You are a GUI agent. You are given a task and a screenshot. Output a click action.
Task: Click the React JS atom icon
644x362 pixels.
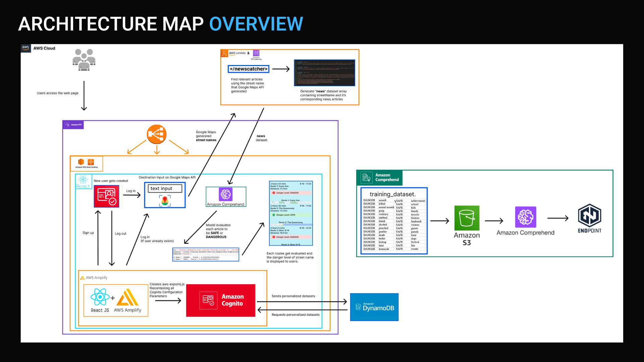pos(100,297)
